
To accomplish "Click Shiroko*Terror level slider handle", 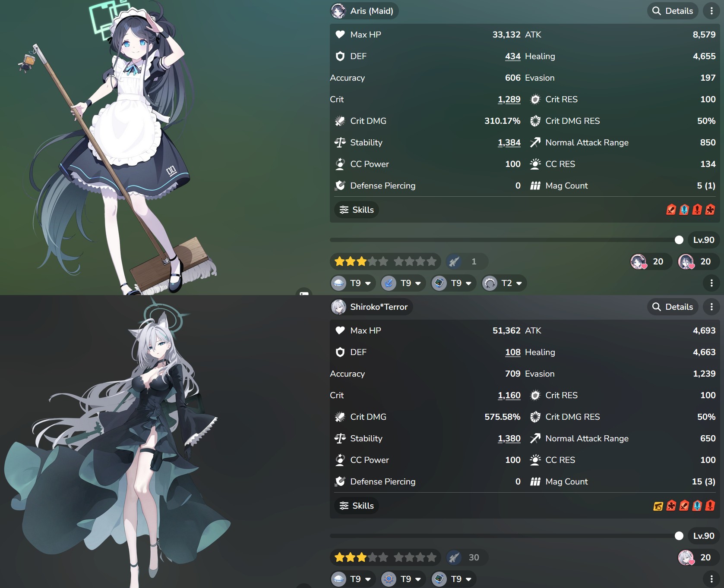I will pos(679,536).
